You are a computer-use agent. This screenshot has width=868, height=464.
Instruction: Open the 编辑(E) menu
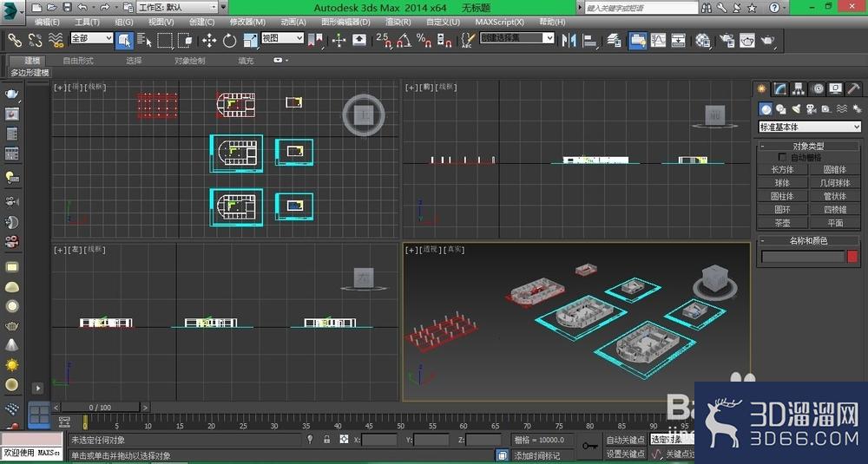tap(47, 22)
